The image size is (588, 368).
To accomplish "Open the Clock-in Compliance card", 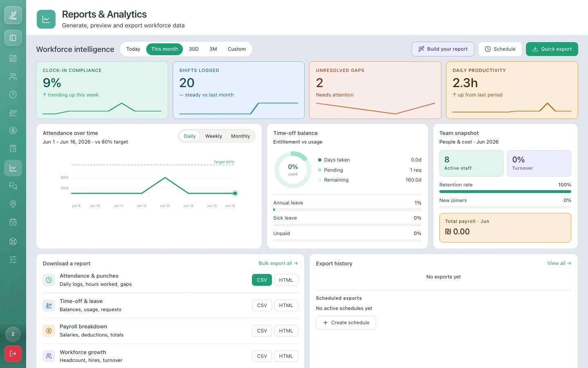I will click(102, 90).
